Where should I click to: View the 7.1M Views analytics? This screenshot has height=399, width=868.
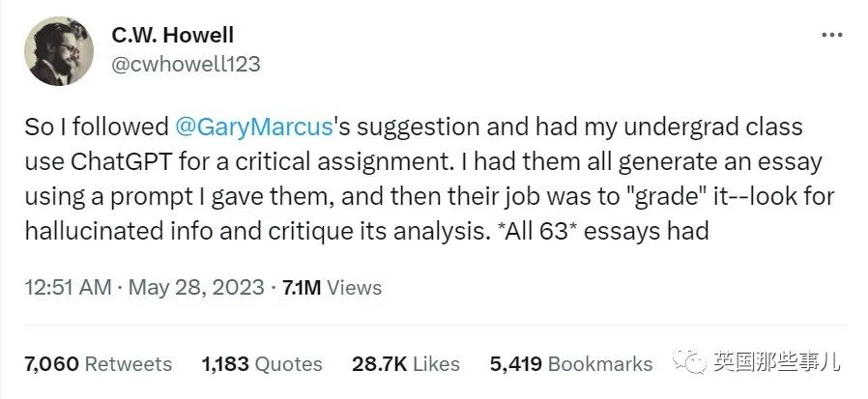pyautogui.click(x=327, y=287)
